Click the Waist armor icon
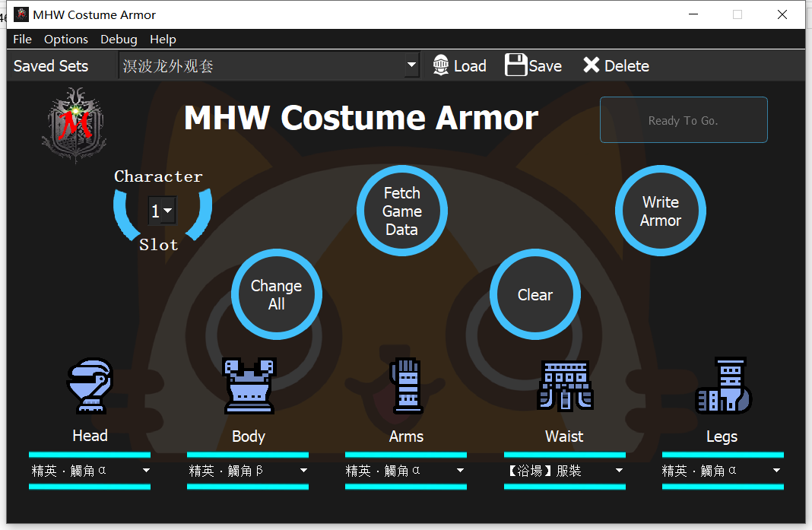The image size is (812, 530). [x=565, y=386]
